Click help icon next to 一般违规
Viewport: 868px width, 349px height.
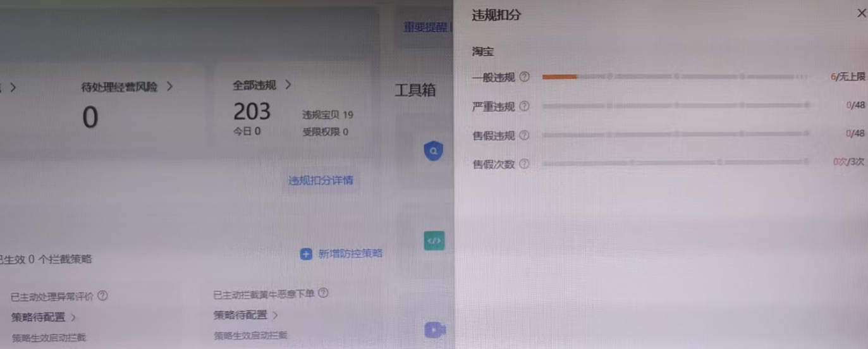click(524, 77)
